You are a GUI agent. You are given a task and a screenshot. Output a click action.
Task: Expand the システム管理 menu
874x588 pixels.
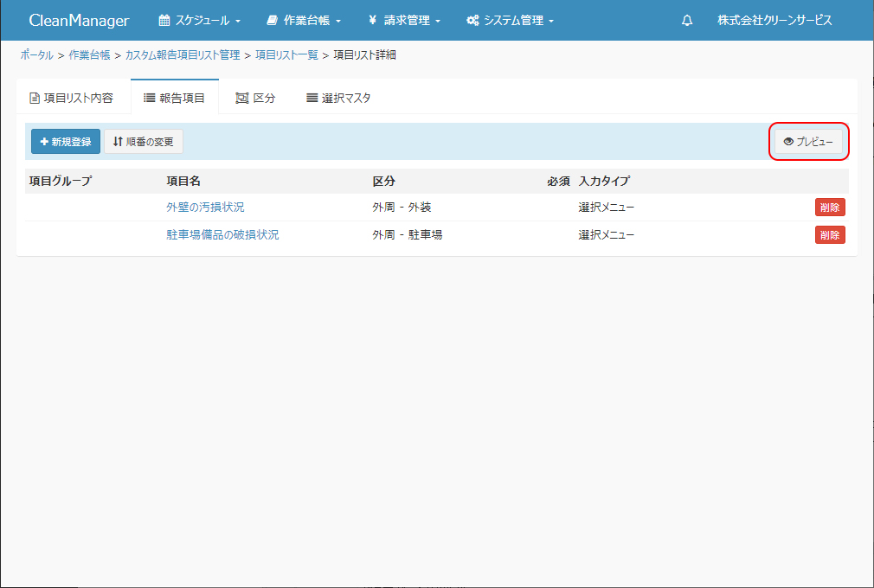tap(510, 20)
